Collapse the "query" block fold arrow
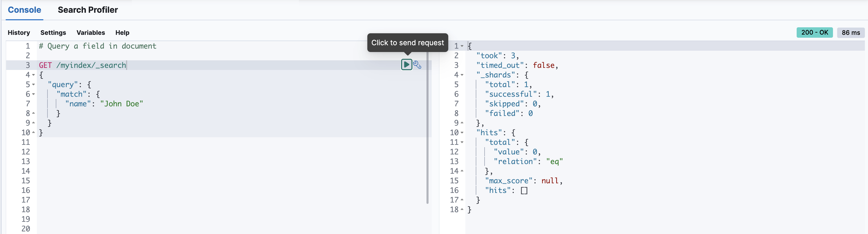The width and height of the screenshot is (868, 234). 34,85
